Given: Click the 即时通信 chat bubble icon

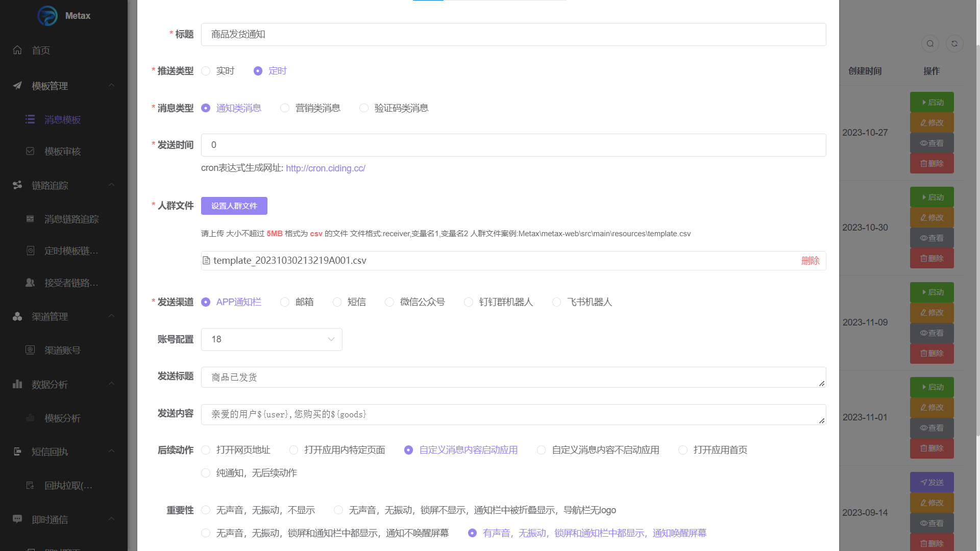Looking at the screenshot, I should click(17, 519).
